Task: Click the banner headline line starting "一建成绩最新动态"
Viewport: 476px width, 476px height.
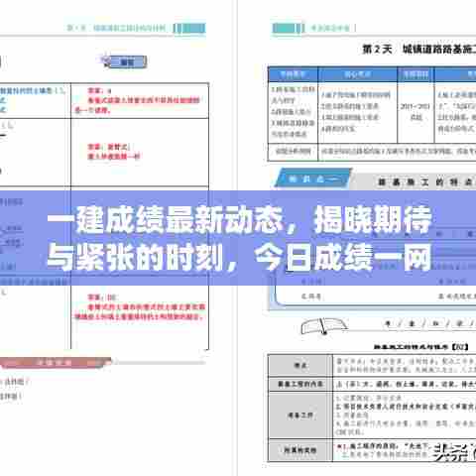Action: pyautogui.click(x=240, y=219)
